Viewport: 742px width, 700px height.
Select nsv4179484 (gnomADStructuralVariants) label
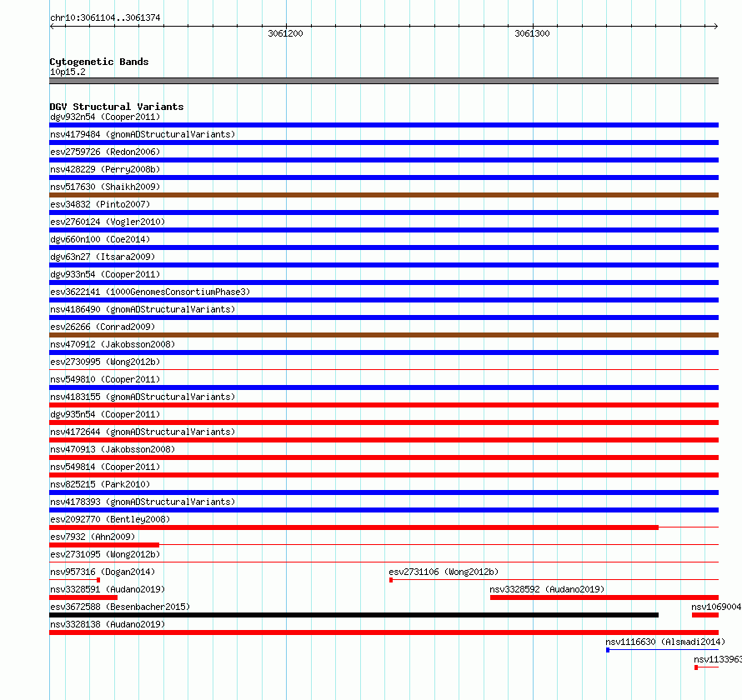click(x=143, y=134)
